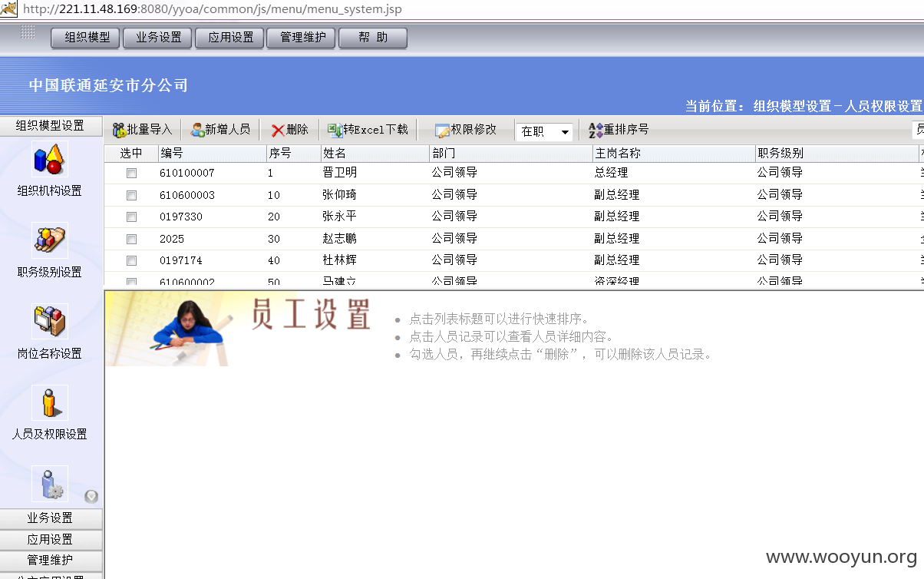Click the 总经理 position cell
This screenshot has height=579, width=924.
click(x=612, y=173)
